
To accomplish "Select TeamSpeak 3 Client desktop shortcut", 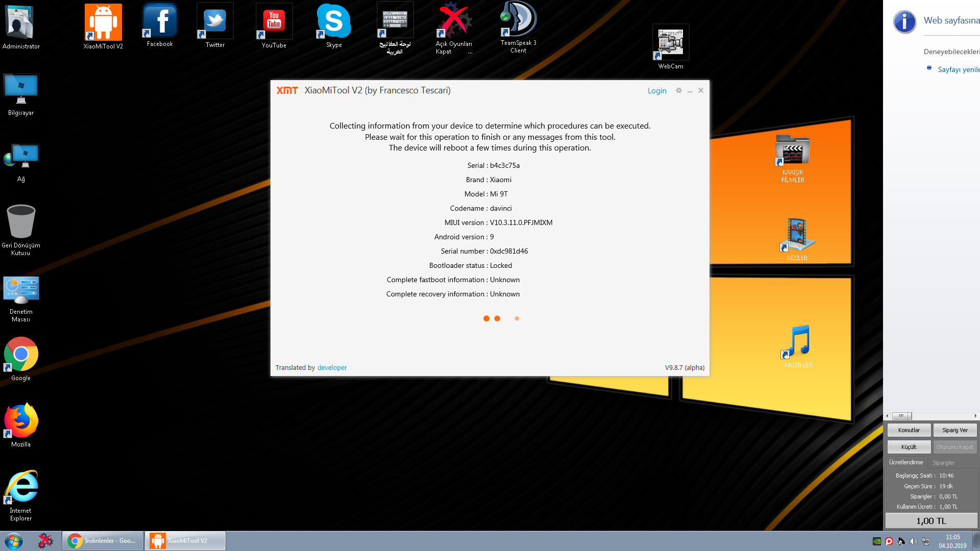I will [x=518, y=28].
